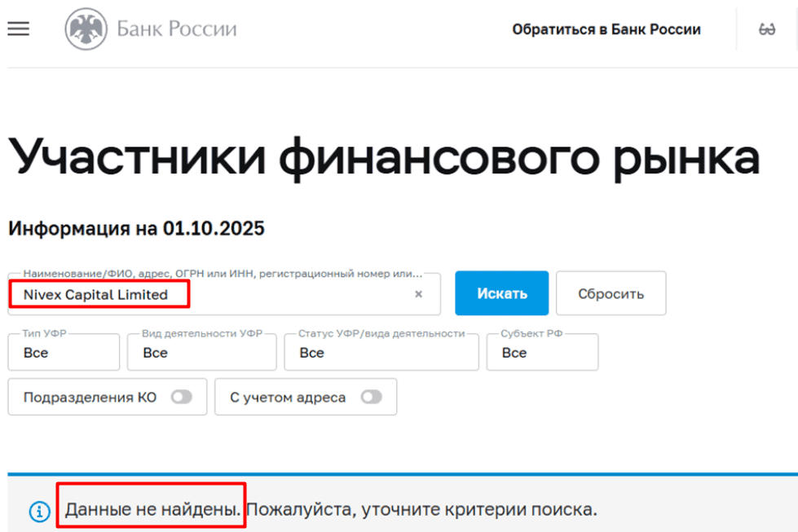The height and width of the screenshot is (532, 798).
Task: Open the "Субъект РФ" dropdown
Action: [542, 352]
